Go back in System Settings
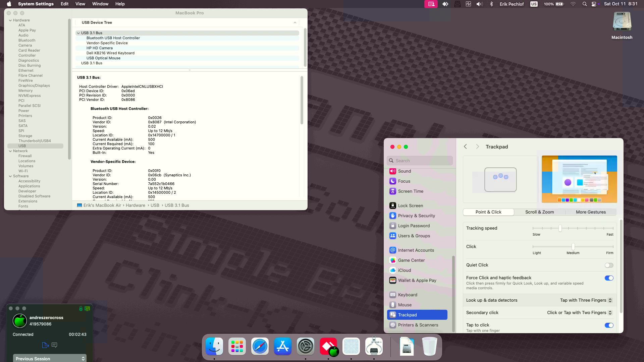644x362 pixels. [465, 146]
